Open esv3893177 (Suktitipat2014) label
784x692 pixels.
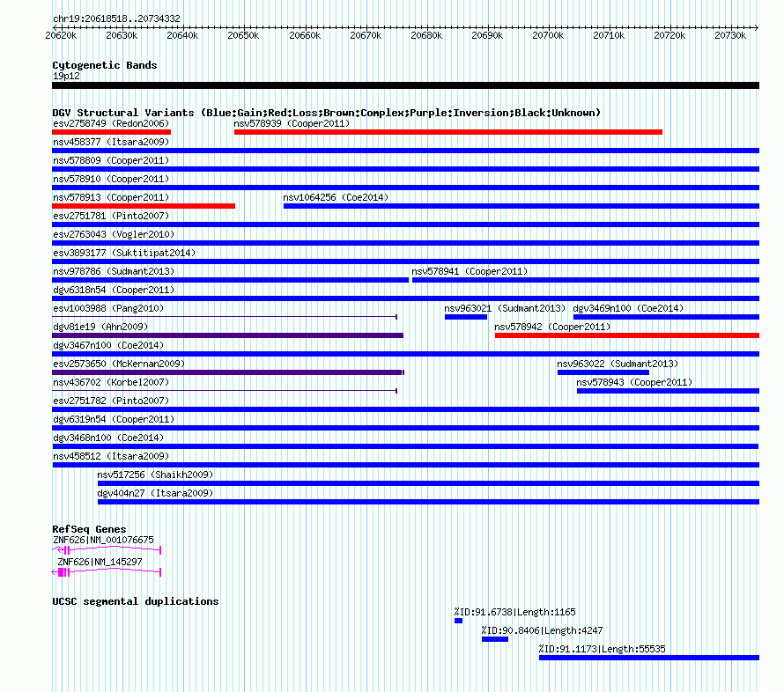[124, 253]
